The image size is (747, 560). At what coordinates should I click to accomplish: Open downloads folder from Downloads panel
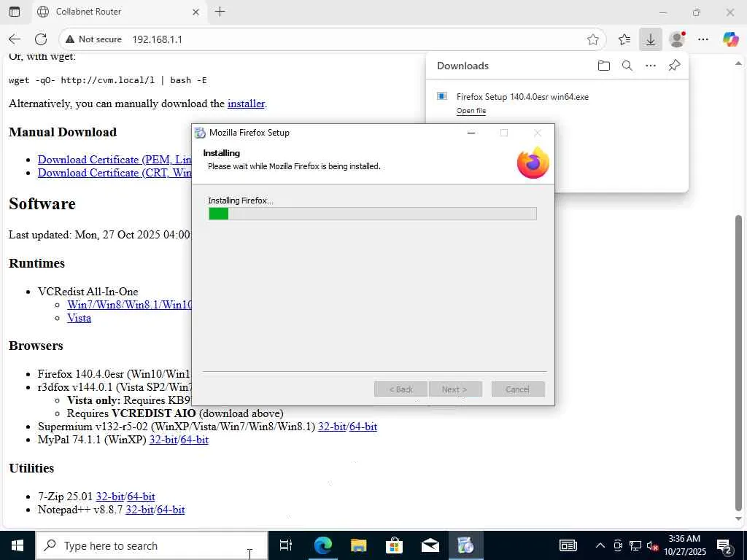[603, 66]
